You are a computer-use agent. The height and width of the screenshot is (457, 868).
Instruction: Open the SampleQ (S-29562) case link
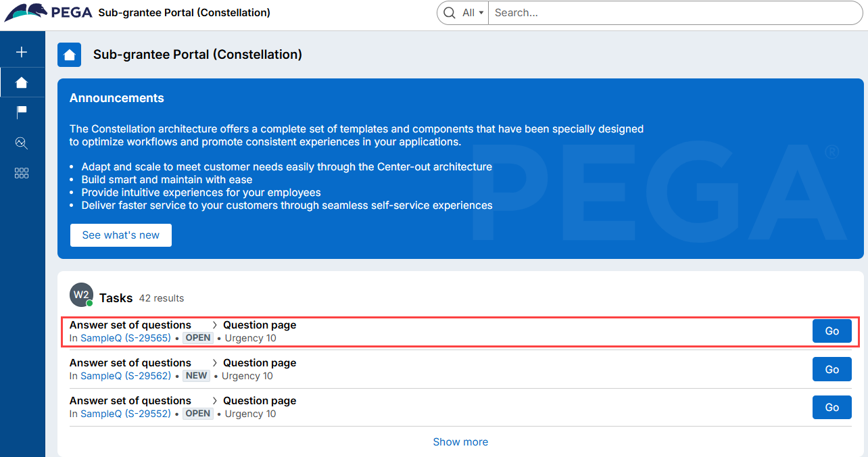click(x=125, y=376)
